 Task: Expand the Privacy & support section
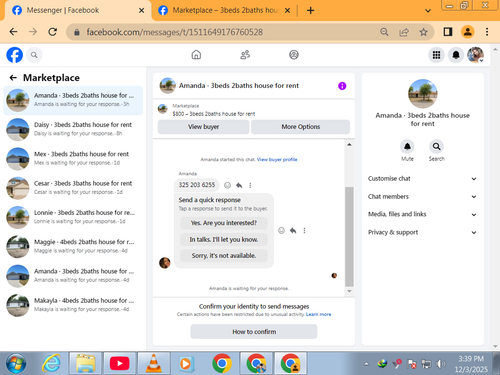point(422,232)
